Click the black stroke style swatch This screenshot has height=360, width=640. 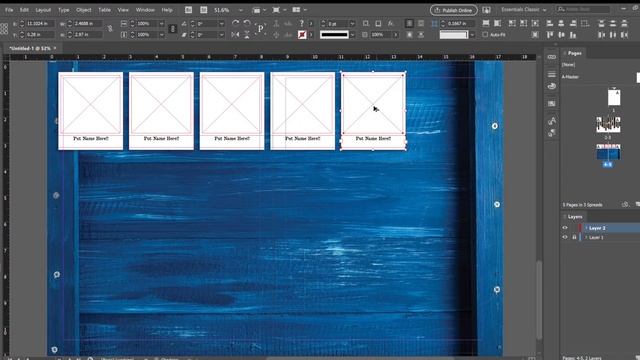pyautogui.click(x=334, y=35)
